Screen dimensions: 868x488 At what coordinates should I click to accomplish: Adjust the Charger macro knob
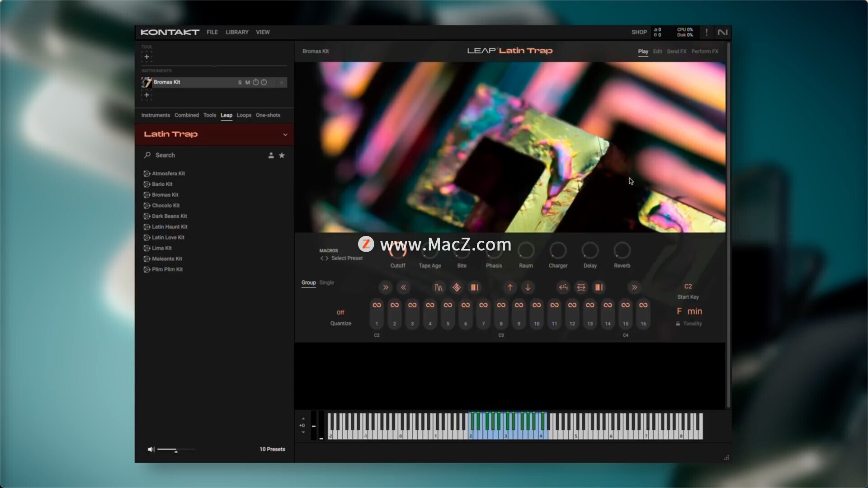(558, 250)
